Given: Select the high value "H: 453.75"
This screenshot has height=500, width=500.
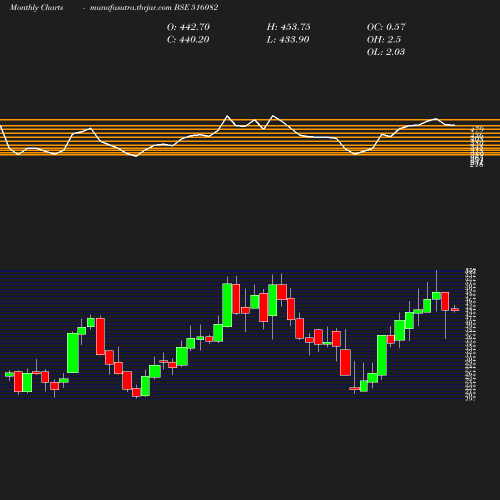Looking at the screenshot, I should tap(288, 27).
